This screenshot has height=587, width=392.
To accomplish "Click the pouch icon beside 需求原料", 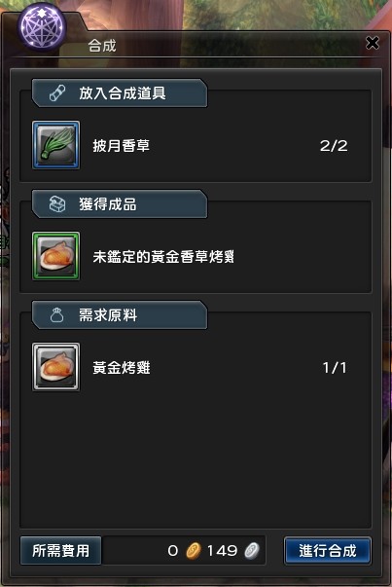I will 56,315.
